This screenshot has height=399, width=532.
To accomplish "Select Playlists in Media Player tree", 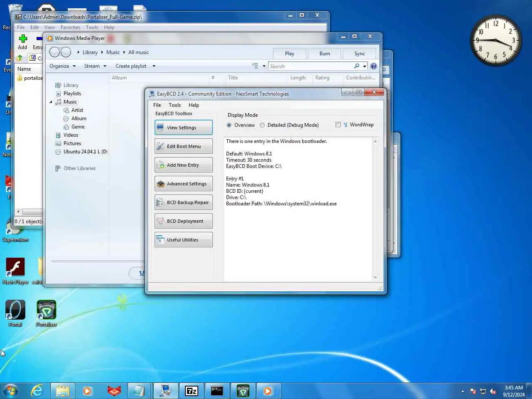I will pos(72,94).
